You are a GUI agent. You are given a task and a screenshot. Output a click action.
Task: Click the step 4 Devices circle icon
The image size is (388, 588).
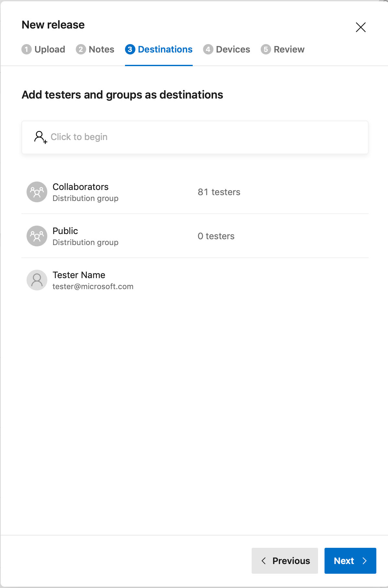click(x=208, y=49)
